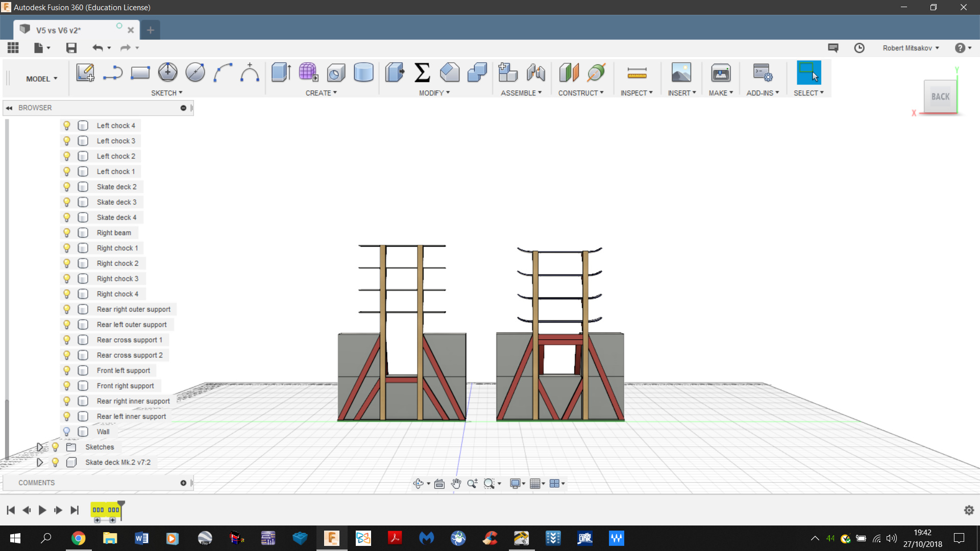Save the document with Save icon
980x551 pixels.
71,48
